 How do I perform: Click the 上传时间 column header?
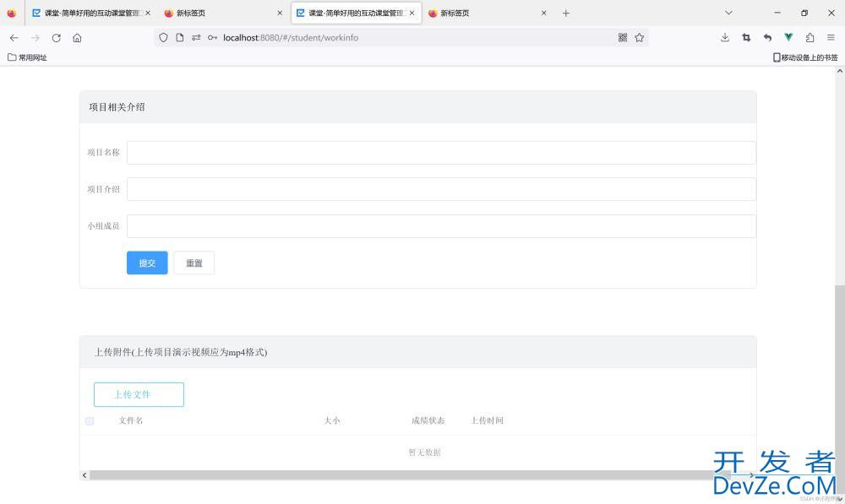pos(488,420)
